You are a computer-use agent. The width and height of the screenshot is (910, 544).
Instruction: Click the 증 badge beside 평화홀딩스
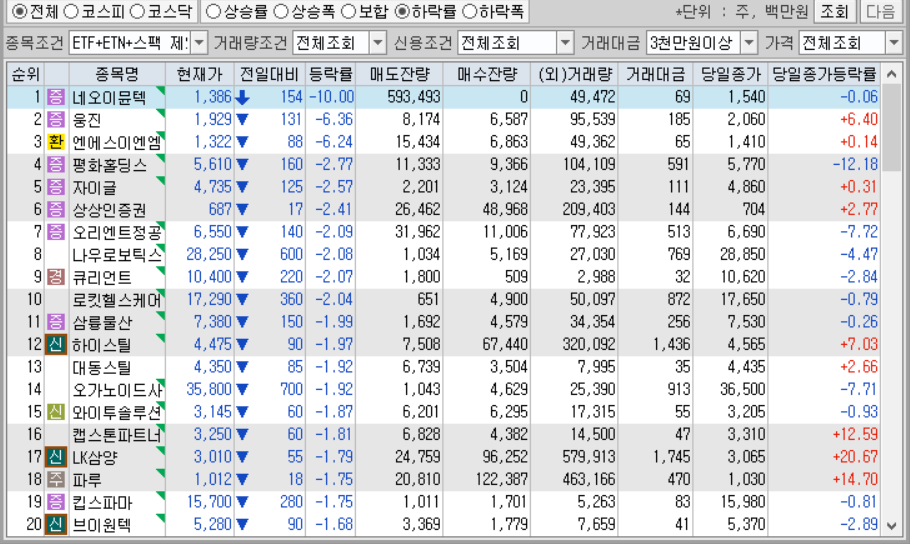(x=56, y=164)
